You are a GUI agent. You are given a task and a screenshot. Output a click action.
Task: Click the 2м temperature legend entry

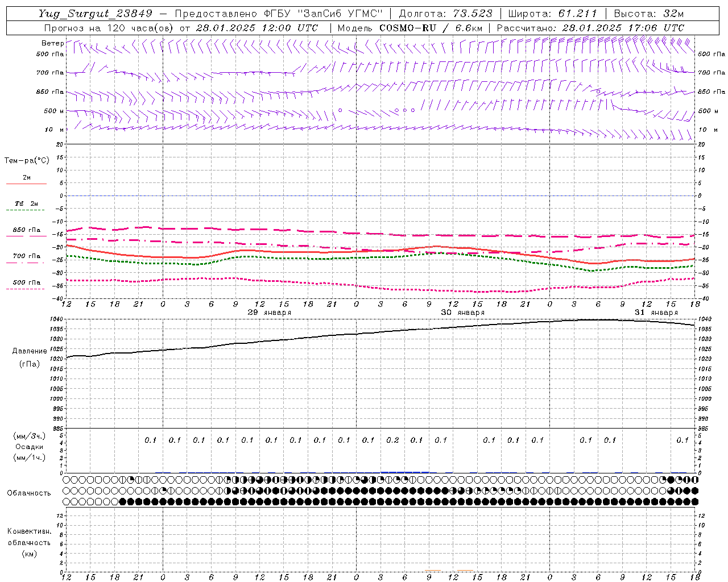pos(27,178)
